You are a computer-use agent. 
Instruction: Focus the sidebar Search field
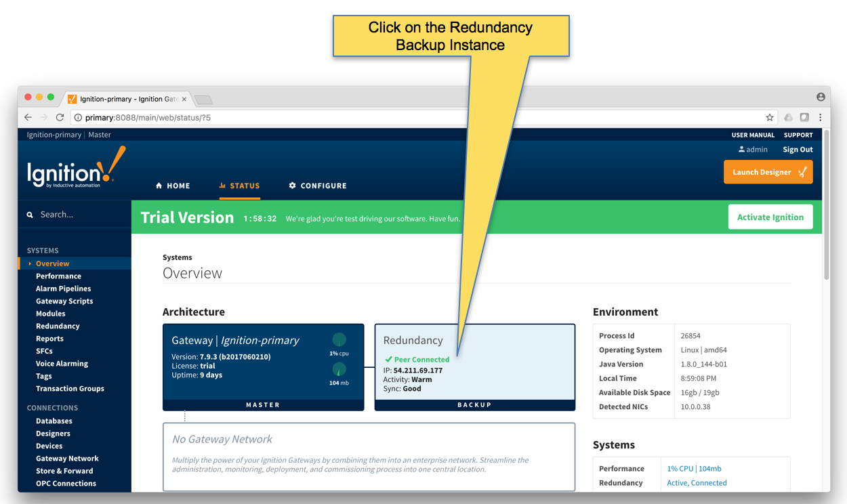pos(75,215)
